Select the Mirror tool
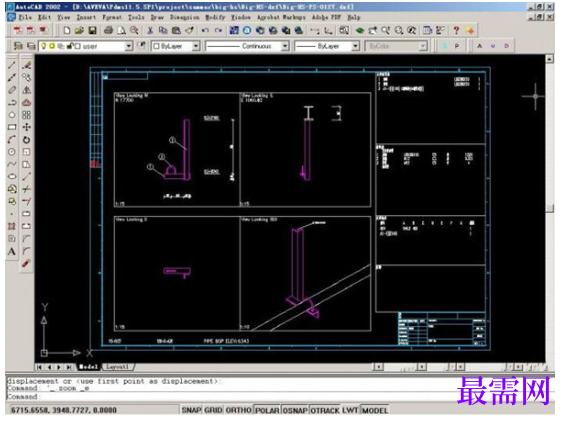The height and width of the screenshot is (422, 569). pyautogui.click(x=26, y=90)
